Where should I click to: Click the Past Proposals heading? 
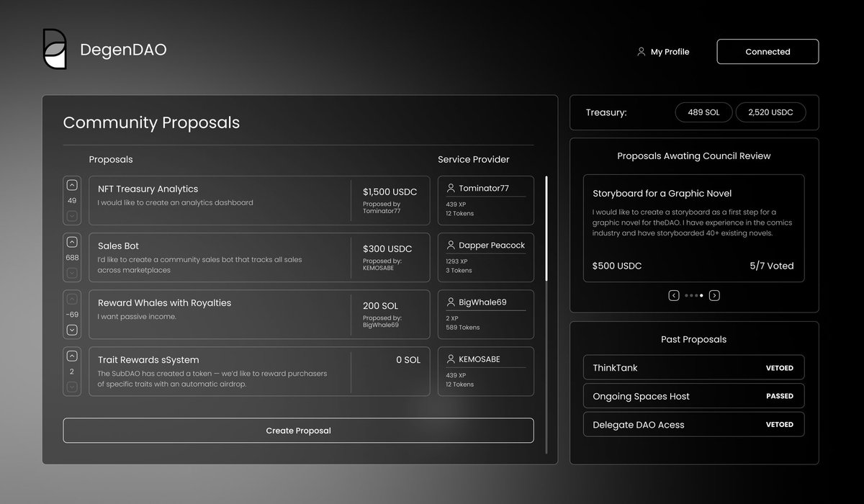pyautogui.click(x=693, y=339)
